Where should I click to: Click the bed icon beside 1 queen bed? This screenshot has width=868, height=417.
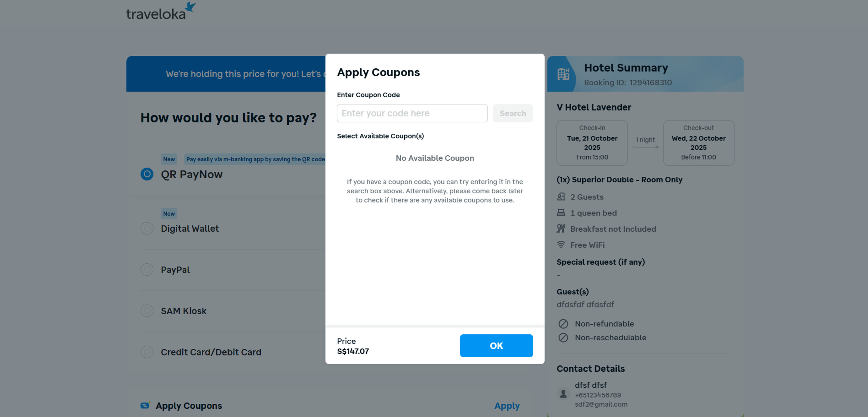pyautogui.click(x=561, y=213)
